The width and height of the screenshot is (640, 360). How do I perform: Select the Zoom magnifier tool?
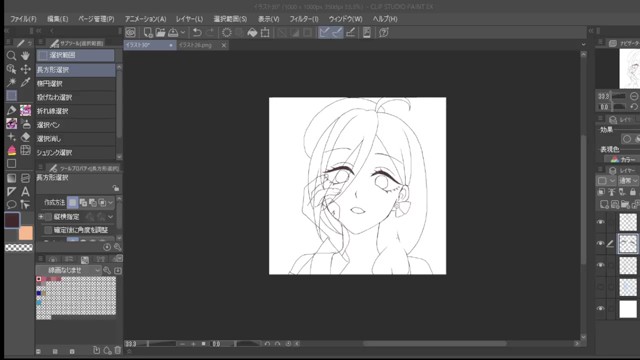(x=11, y=56)
